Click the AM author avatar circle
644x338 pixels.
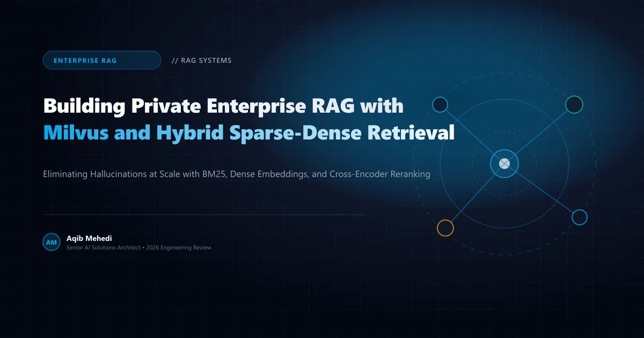click(x=52, y=243)
